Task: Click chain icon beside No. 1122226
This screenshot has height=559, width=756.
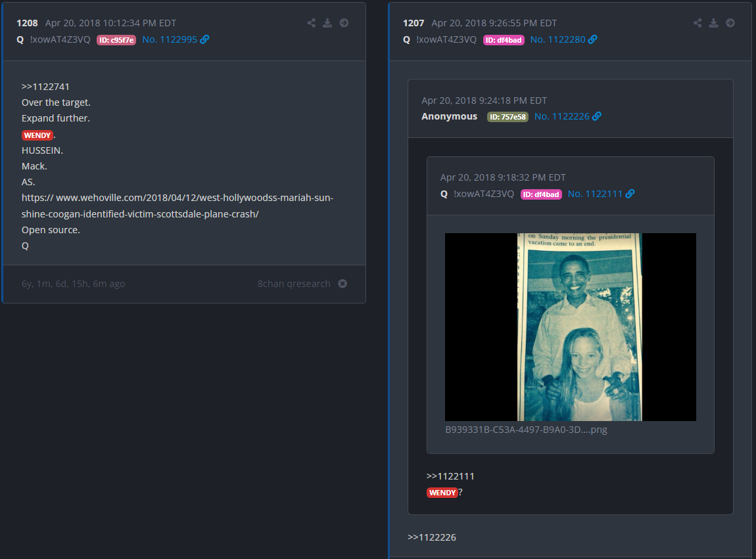Action: click(597, 117)
